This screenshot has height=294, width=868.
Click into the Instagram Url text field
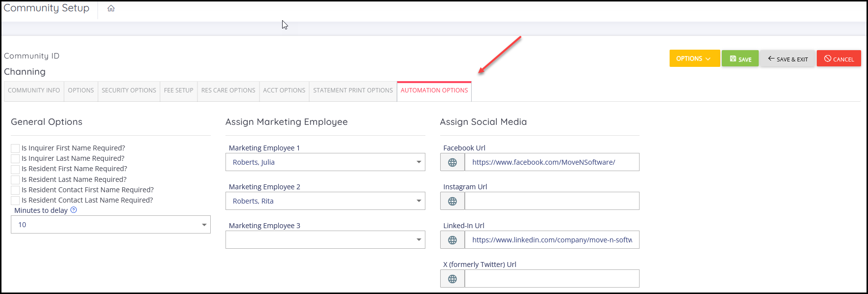point(552,201)
